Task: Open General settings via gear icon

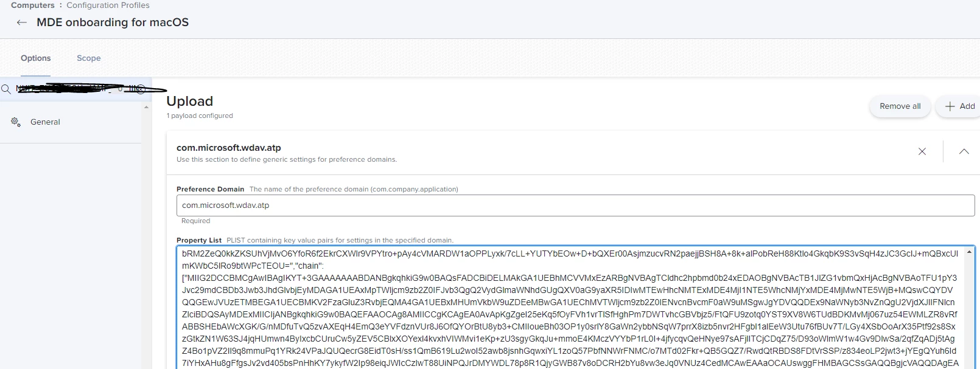Action: coord(16,122)
